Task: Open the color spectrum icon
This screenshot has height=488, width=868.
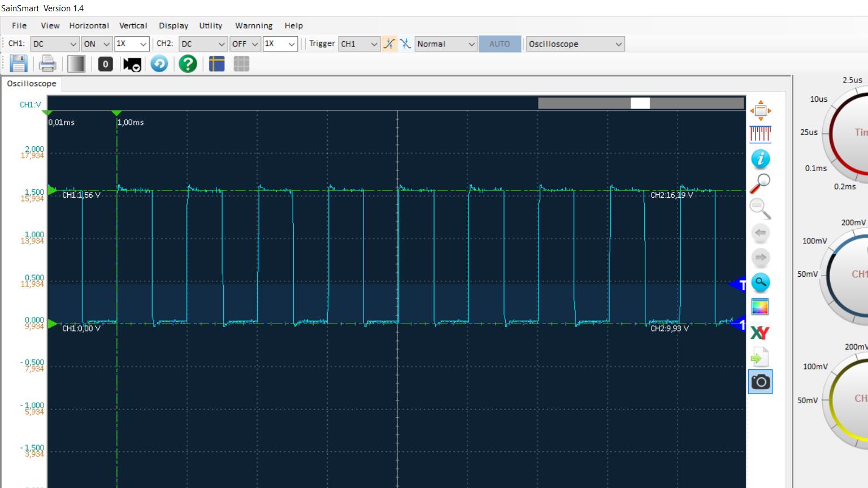Action: pos(761,307)
